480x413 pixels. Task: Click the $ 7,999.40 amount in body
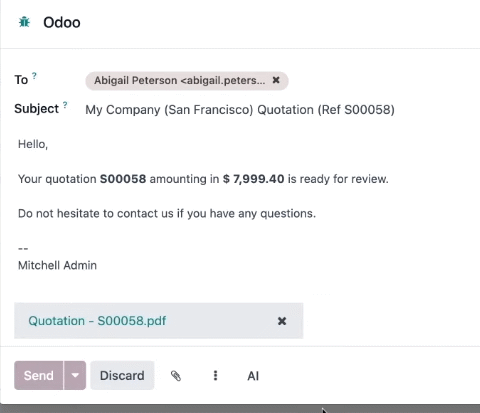click(254, 179)
